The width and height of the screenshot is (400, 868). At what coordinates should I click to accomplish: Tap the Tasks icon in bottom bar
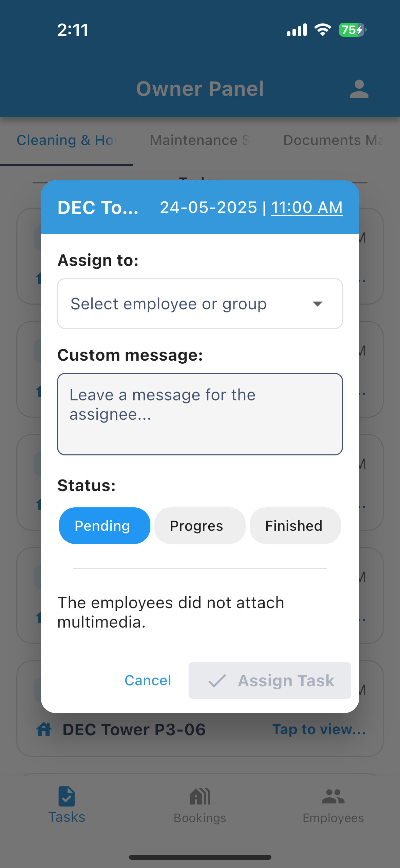pos(66,796)
